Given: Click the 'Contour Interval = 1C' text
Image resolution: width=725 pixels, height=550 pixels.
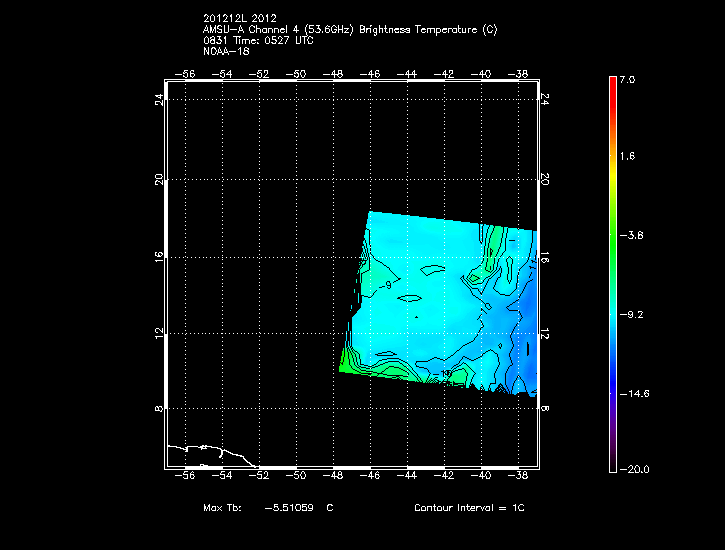Looking at the screenshot, I should point(469,508).
